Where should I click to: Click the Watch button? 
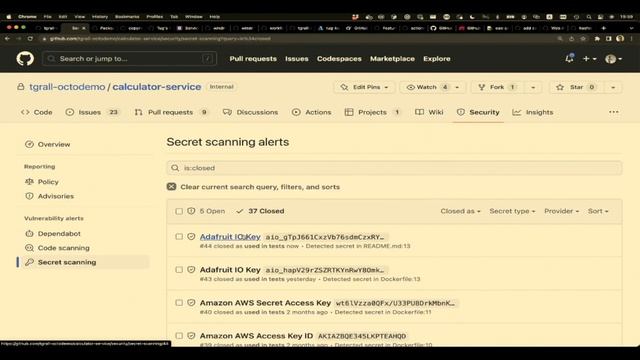(x=427, y=87)
